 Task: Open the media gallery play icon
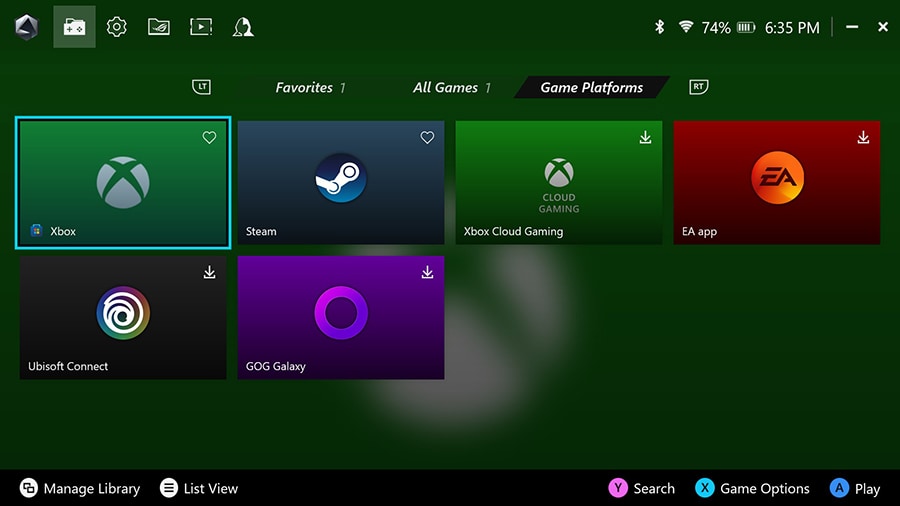(x=201, y=27)
